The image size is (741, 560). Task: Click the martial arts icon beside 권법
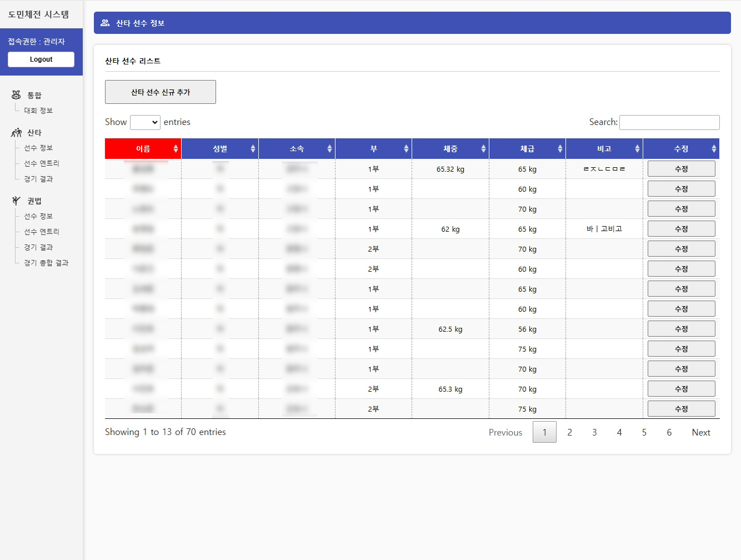[x=16, y=201]
